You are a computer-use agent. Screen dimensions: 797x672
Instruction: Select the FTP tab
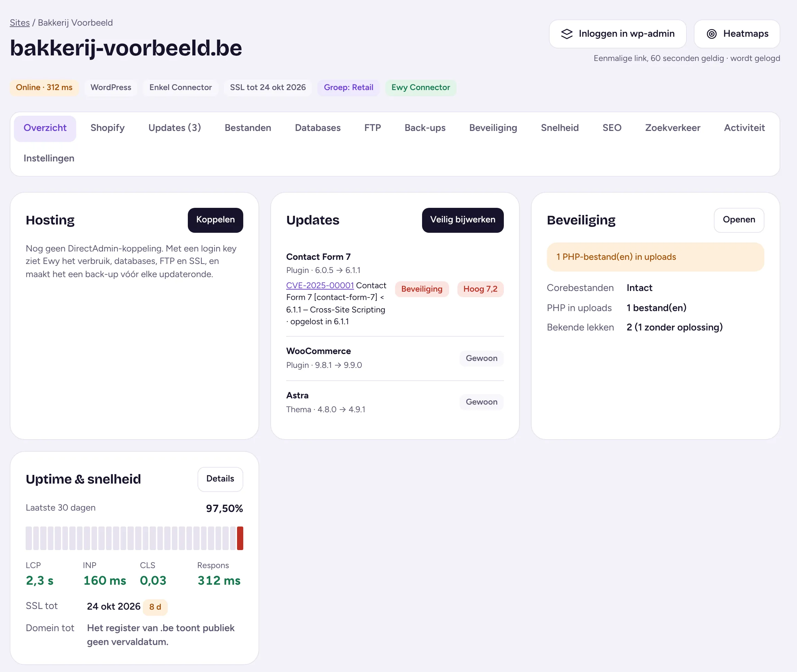[373, 128]
